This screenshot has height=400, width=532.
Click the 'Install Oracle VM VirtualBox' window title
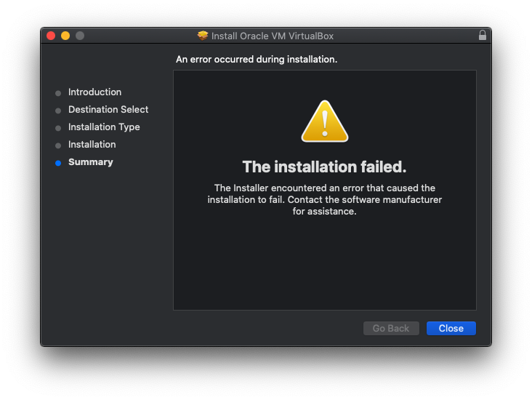(273, 36)
